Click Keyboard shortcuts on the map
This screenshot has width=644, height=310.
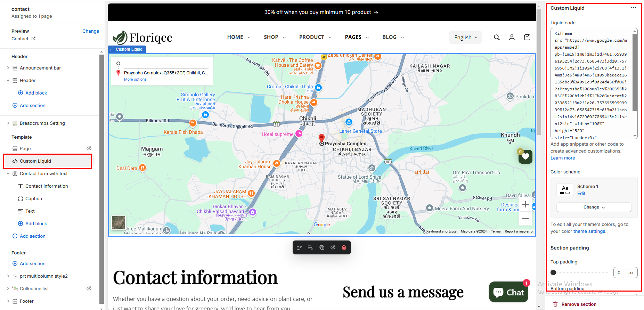pyautogui.click(x=441, y=231)
